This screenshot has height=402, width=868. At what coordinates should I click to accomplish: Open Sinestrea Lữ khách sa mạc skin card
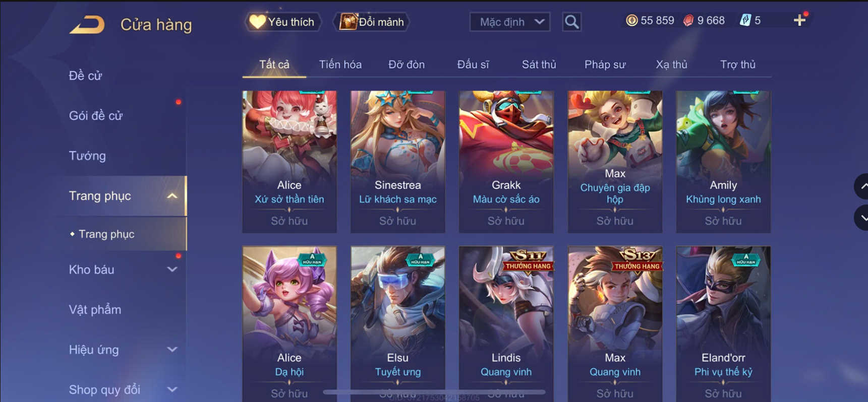point(397,162)
